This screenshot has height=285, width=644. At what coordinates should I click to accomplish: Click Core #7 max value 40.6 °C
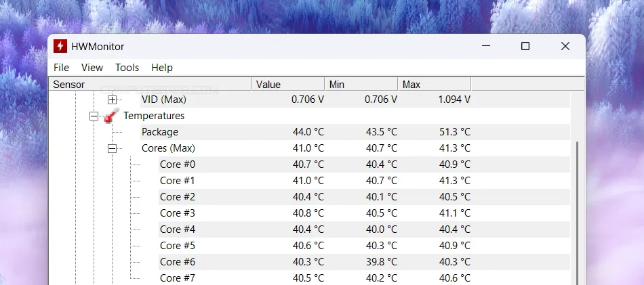click(455, 278)
